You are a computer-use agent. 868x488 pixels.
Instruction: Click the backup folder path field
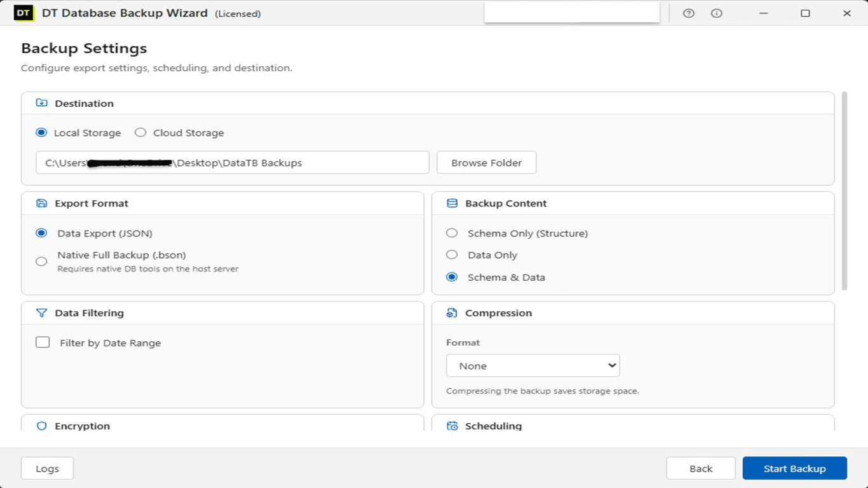coord(233,163)
